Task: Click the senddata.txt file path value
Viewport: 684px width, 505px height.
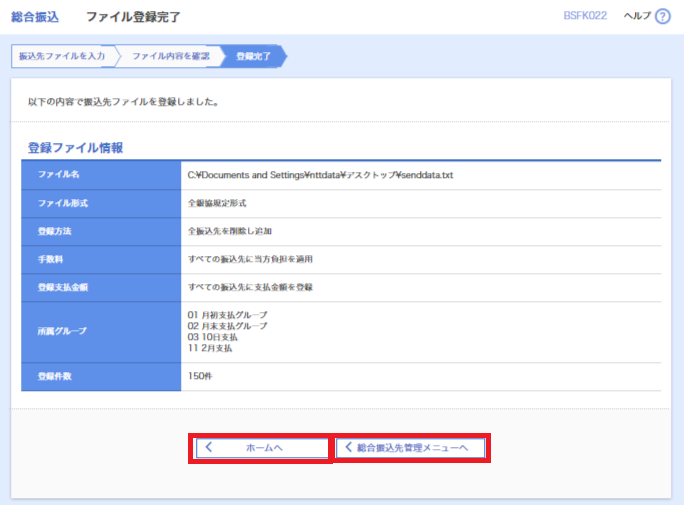Action: coord(320,175)
